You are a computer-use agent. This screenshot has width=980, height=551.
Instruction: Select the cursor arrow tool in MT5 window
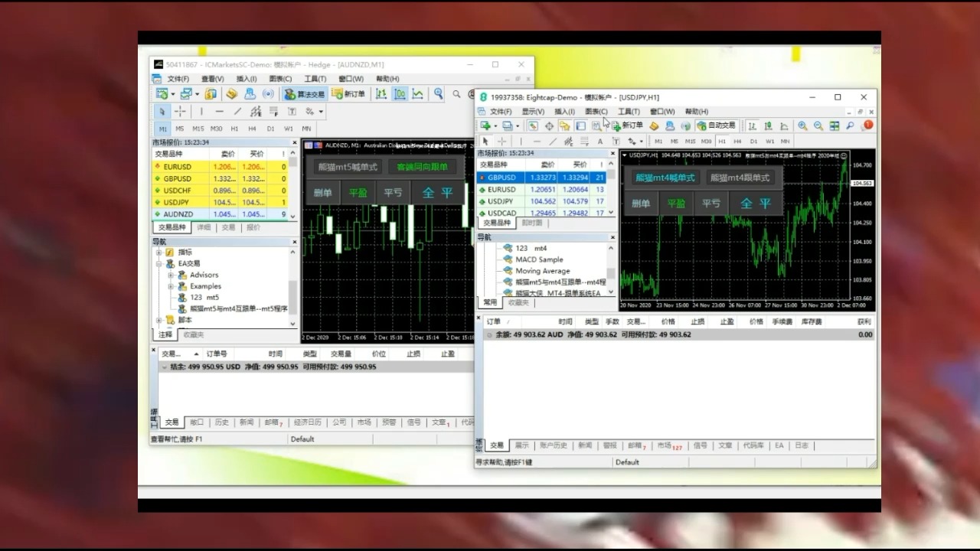click(162, 112)
